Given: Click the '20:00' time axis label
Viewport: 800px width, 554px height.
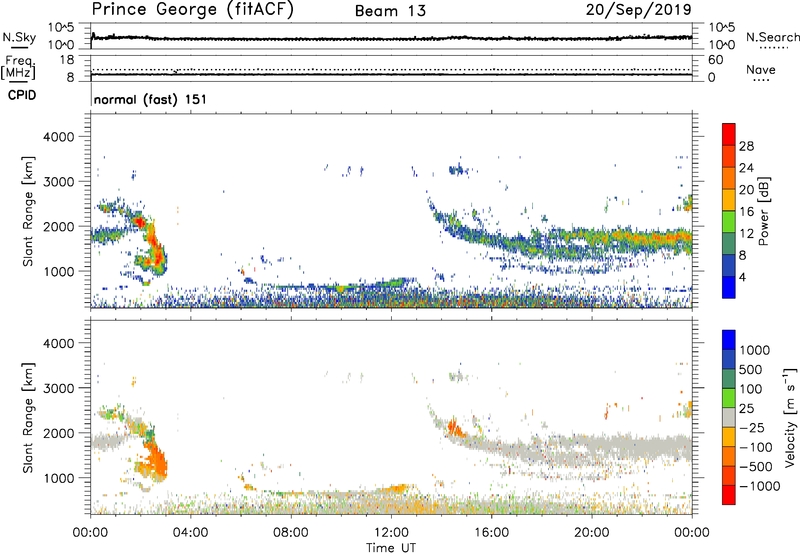Looking at the screenshot, I should tap(591, 533).
